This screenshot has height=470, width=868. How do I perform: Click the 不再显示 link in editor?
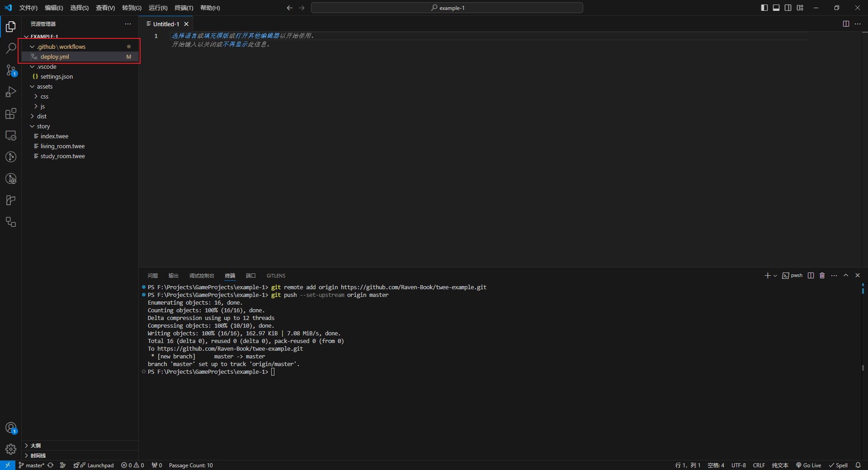tap(235, 44)
